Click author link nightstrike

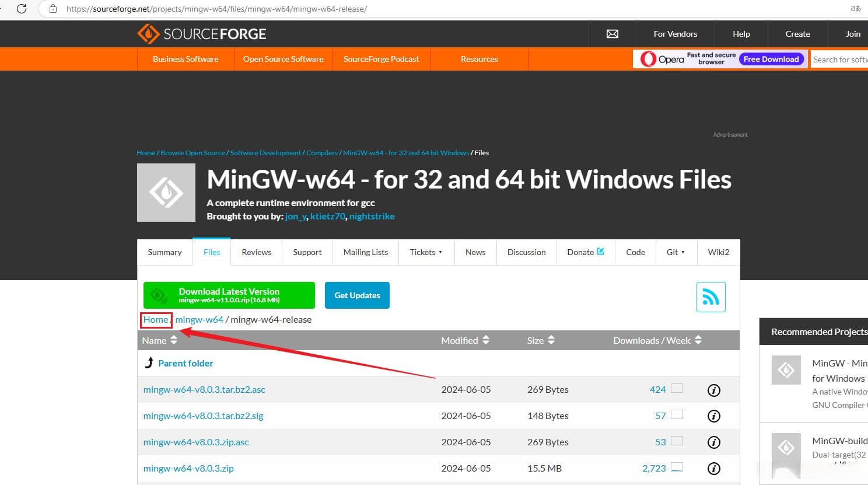(372, 216)
